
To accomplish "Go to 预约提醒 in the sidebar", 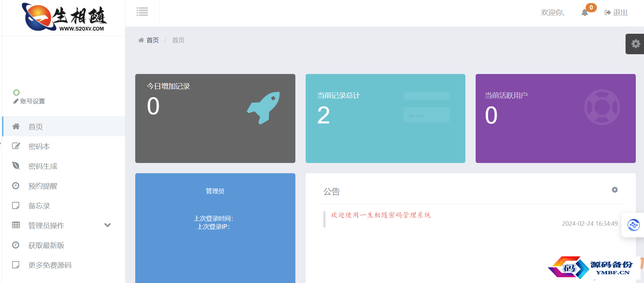I will point(64,186).
